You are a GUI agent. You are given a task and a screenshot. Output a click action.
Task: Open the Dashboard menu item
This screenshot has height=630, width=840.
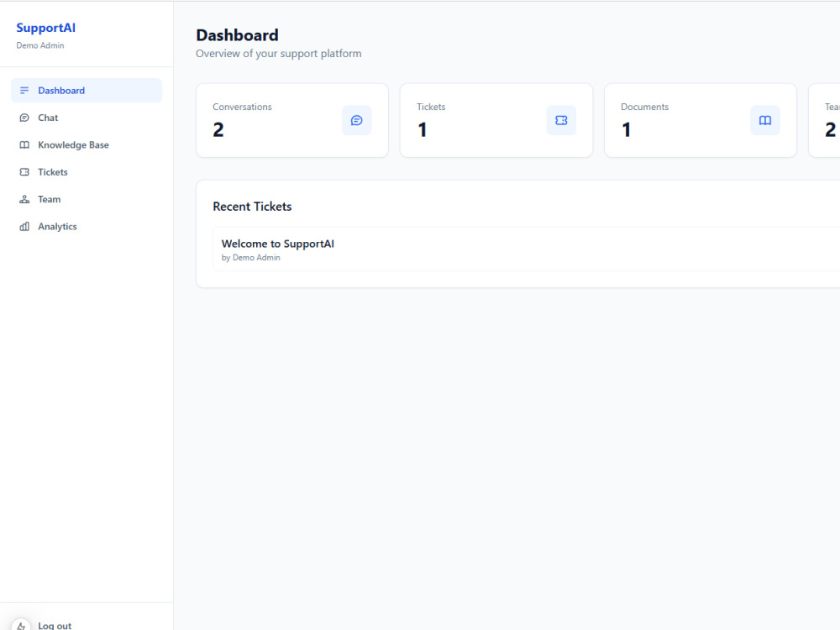87,91
